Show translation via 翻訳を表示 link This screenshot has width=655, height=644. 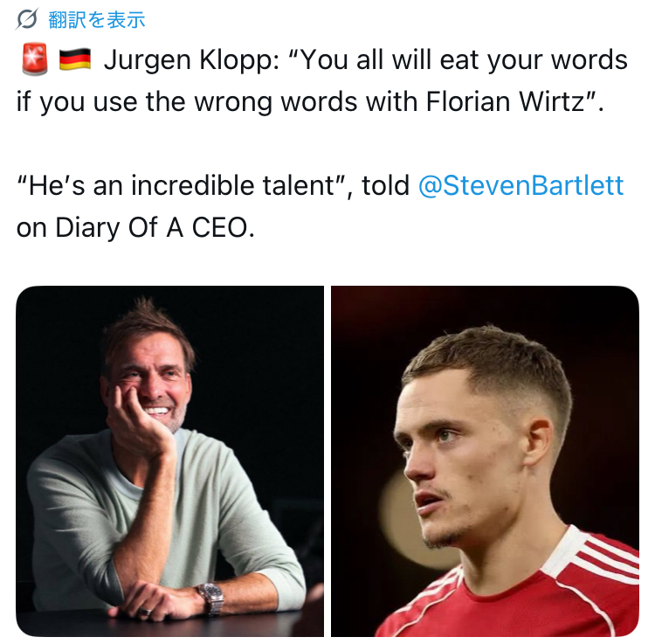tap(96, 19)
